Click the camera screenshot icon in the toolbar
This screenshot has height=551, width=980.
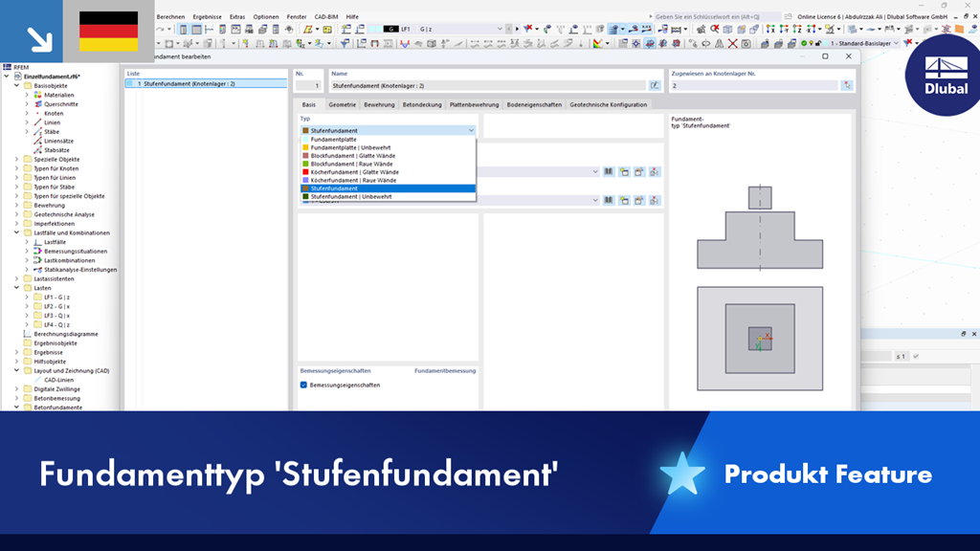point(746,43)
